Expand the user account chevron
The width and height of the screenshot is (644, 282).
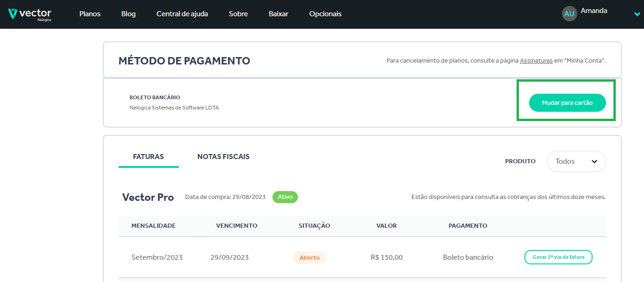pyautogui.click(x=637, y=14)
